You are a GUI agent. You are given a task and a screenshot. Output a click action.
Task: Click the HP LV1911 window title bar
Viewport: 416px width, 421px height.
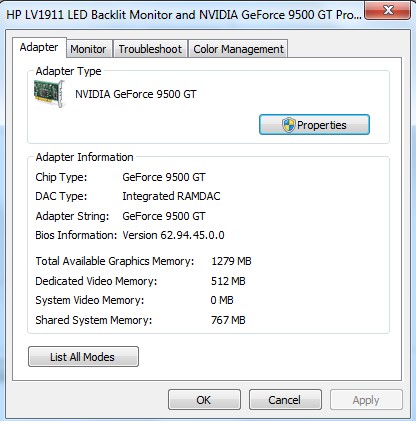(x=183, y=15)
